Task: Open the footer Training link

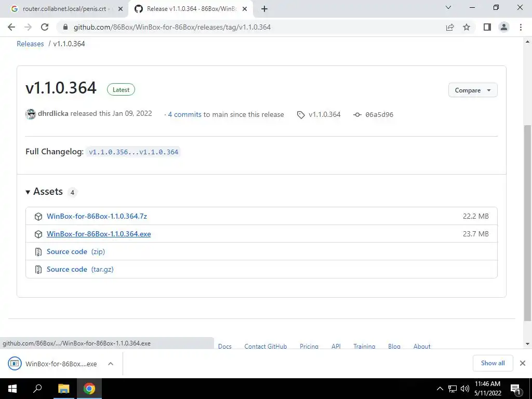Action: 364,346
